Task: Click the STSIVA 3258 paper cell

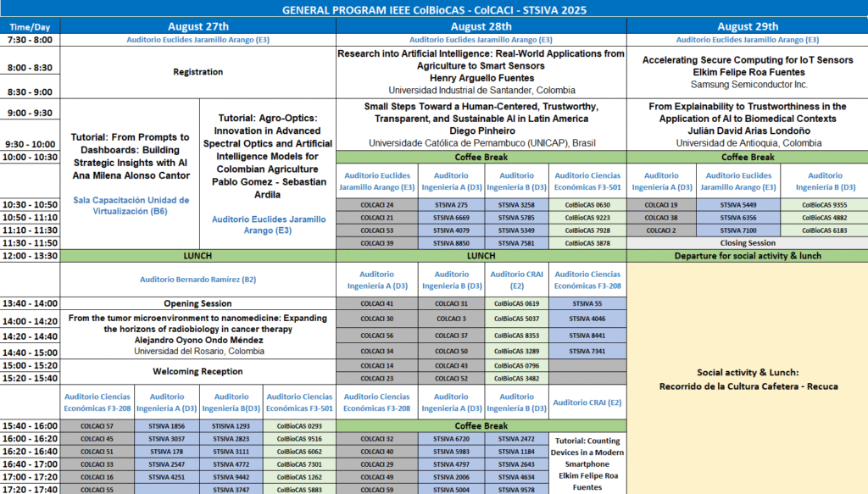Action: [516, 205]
